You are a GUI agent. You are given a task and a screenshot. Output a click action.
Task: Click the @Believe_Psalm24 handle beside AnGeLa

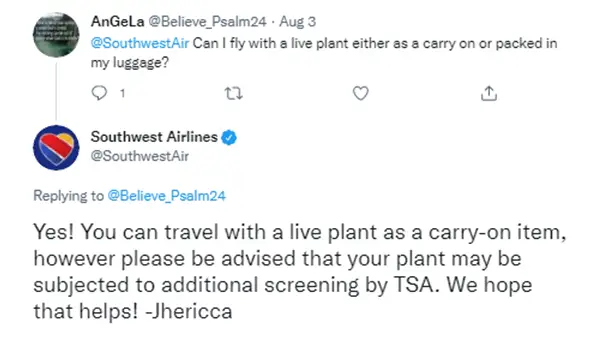(x=207, y=22)
